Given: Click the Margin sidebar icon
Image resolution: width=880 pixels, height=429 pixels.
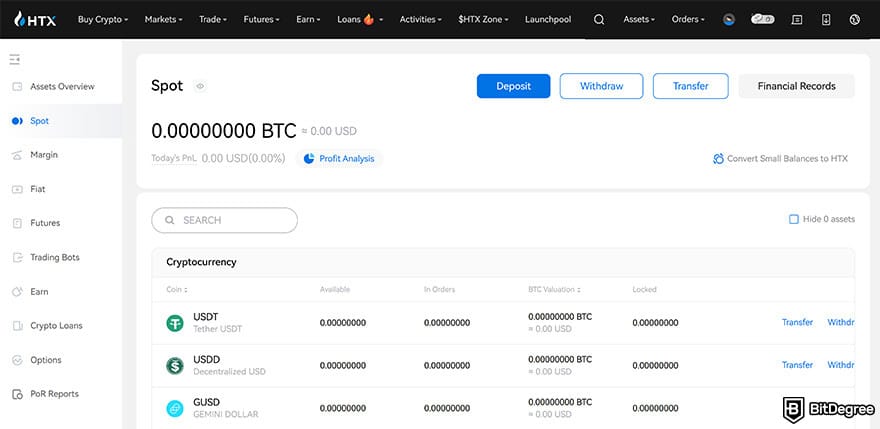Looking at the screenshot, I should [17, 155].
